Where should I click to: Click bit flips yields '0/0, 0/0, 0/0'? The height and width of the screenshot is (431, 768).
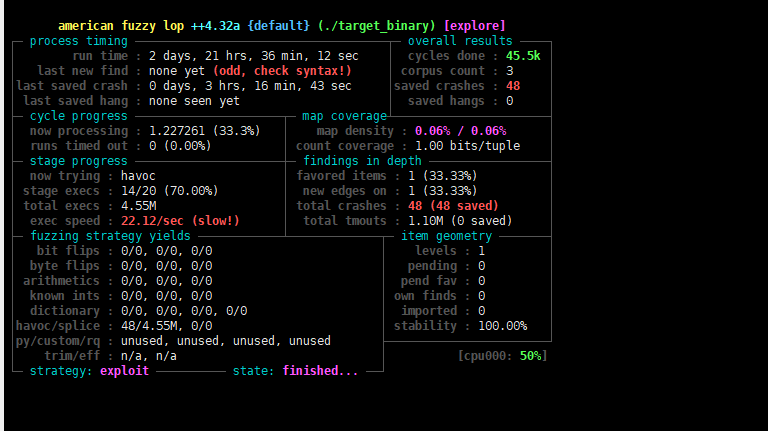tap(167, 251)
